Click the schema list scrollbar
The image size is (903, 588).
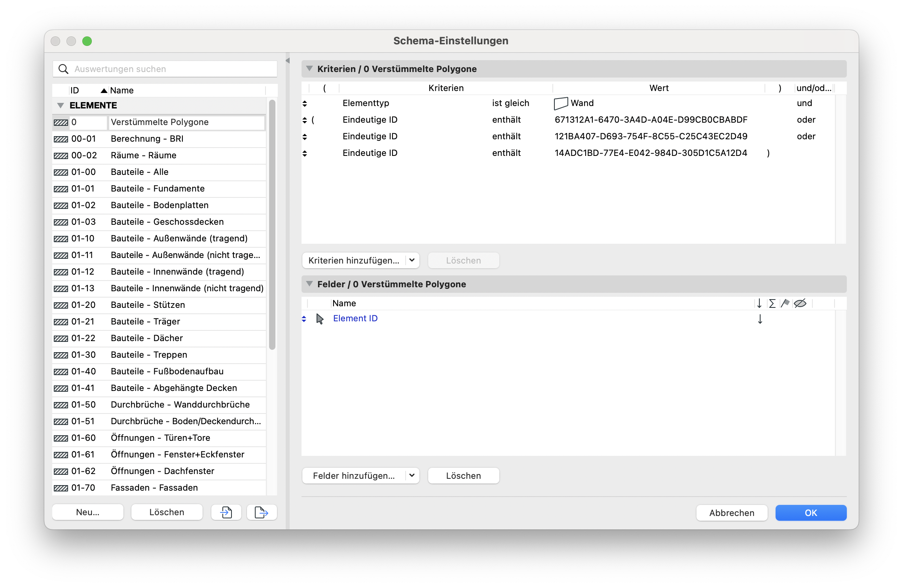click(x=272, y=225)
